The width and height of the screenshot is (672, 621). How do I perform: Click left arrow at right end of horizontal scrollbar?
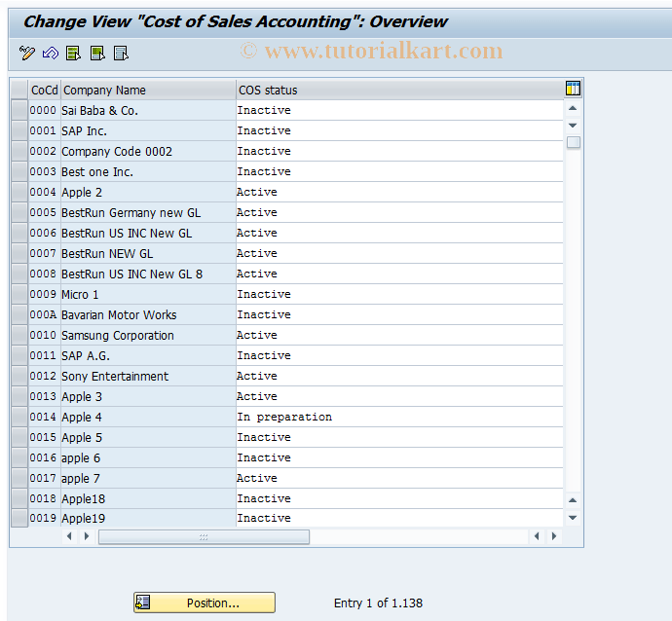click(537, 536)
